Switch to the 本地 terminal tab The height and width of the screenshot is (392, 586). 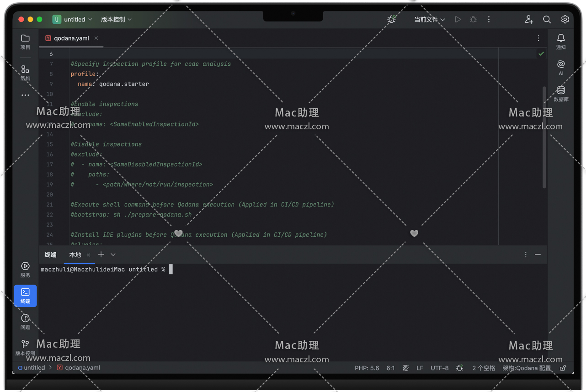[75, 254]
